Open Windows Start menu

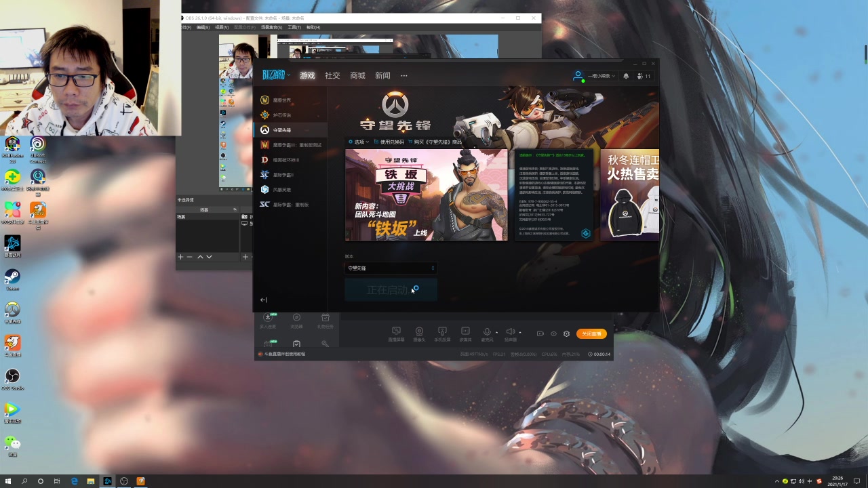[x=8, y=481]
